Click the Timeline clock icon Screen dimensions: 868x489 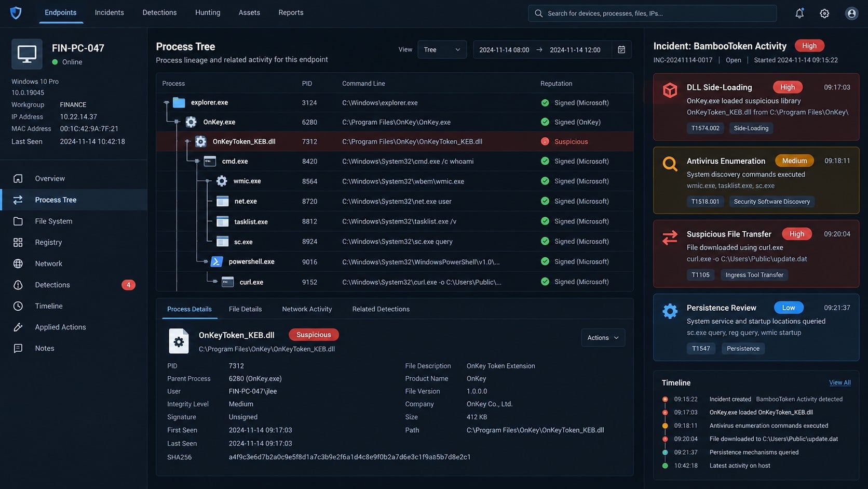18,306
